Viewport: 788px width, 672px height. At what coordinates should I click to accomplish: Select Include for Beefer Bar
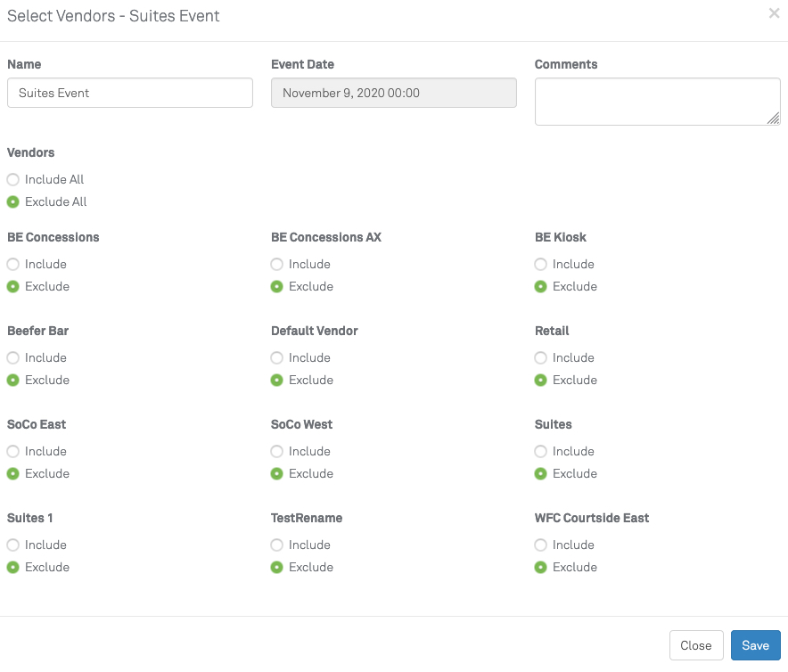12,357
